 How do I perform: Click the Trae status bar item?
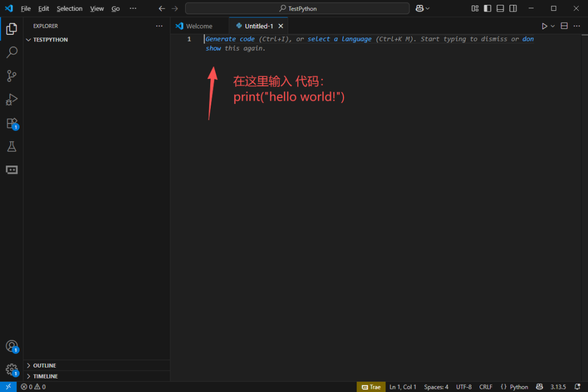pyautogui.click(x=371, y=387)
